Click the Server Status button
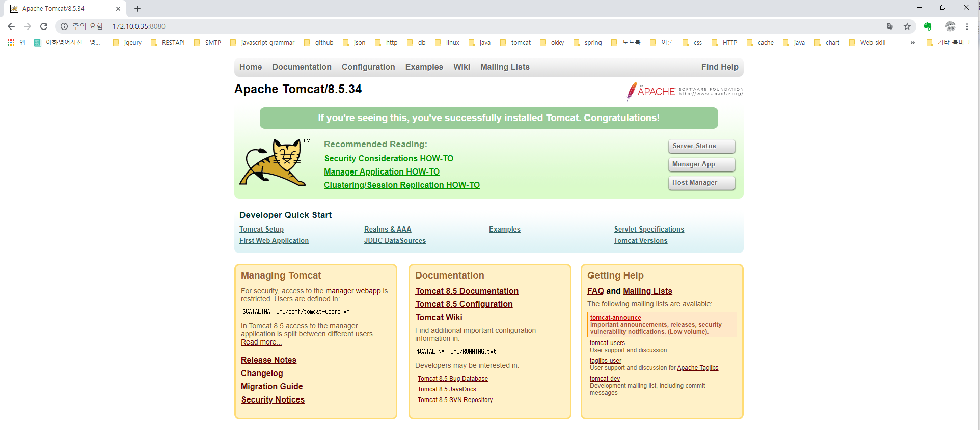Viewport: 980px width, 430px height. [701, 146]
